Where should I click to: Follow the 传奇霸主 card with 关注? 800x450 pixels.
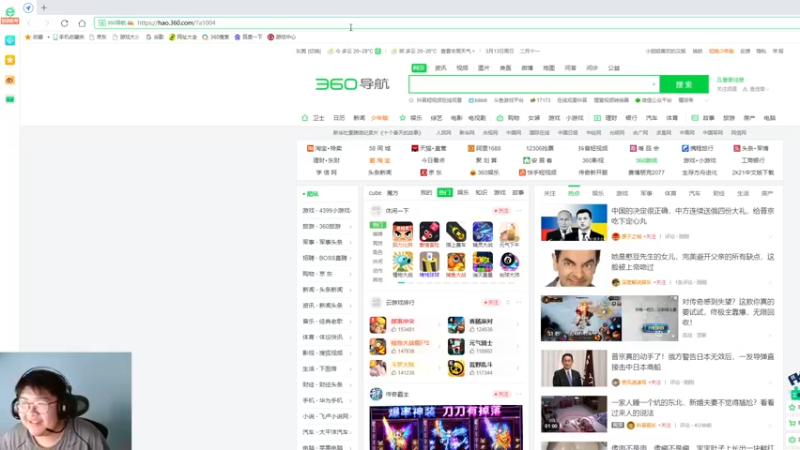[x=501, y=394]
